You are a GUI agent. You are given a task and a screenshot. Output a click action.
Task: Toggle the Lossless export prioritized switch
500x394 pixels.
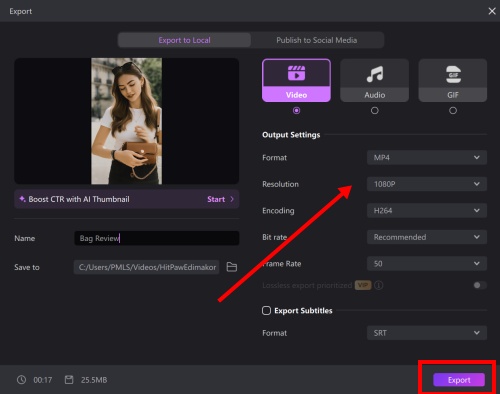480,285
